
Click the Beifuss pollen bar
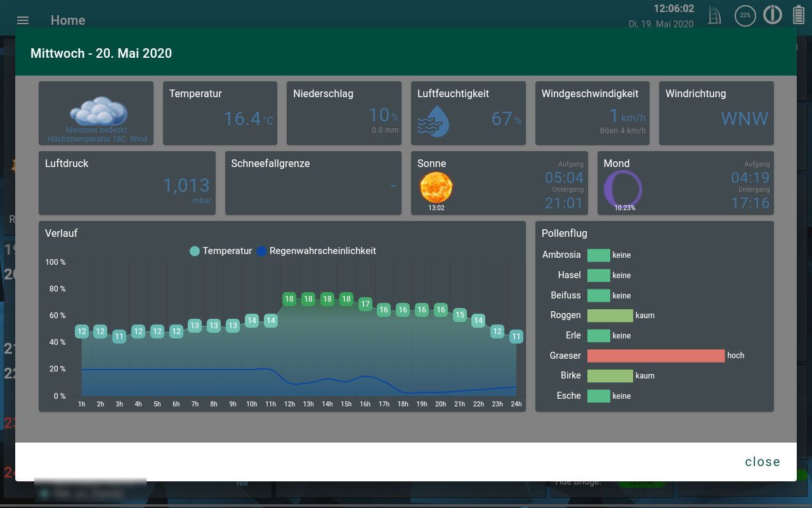598,296
